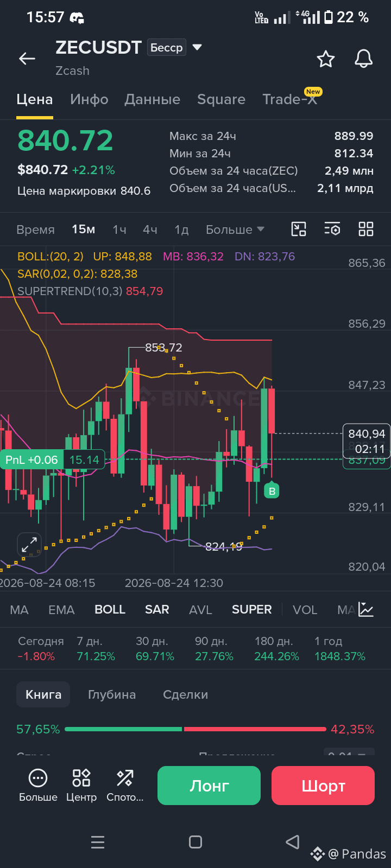Expand chart to fullscreen with arrows icon
The image size is (391, 868).
pos(29,544)
